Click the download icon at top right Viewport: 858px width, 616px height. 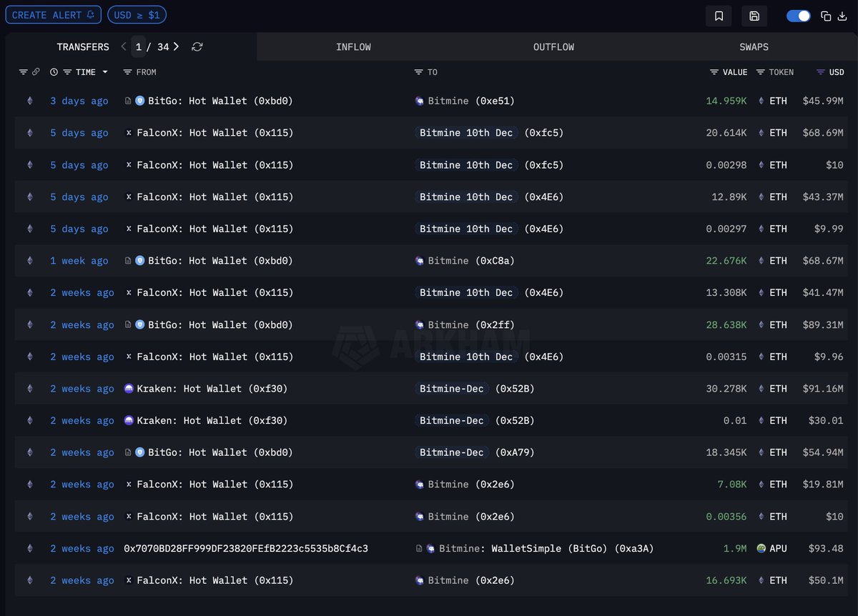pos(842,16)
